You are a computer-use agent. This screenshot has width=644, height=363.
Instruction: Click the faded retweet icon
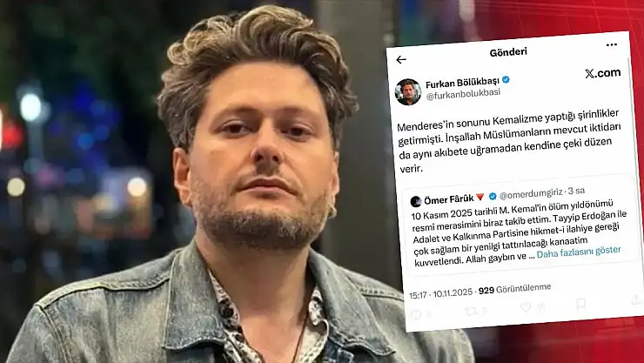pos(471,312)
